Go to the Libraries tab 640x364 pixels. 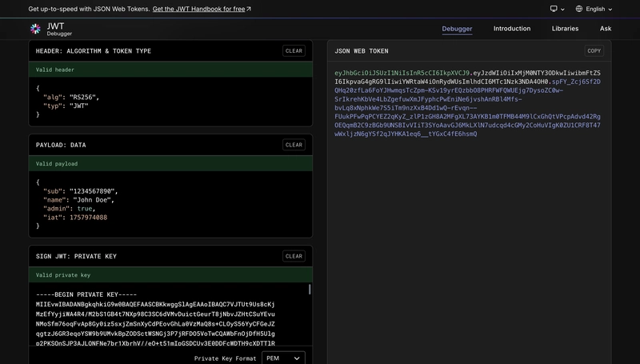pyautogui.click(x=565, y=29)
